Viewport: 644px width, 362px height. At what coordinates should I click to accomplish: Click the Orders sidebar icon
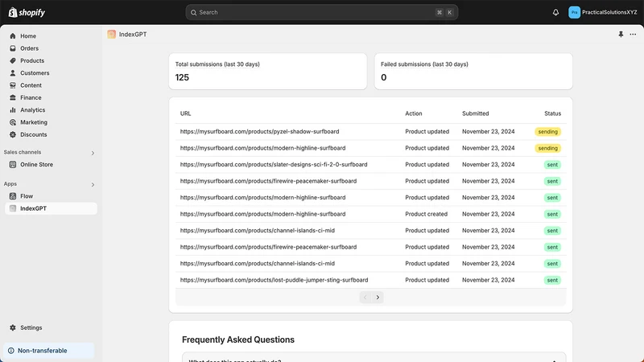pyautogui.click(x=13, y=48)
